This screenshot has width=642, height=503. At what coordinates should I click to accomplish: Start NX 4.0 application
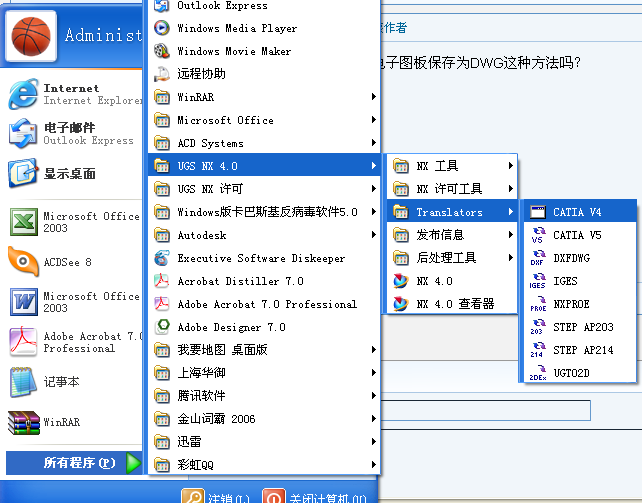pyautogui.click(x=452, y=281)
